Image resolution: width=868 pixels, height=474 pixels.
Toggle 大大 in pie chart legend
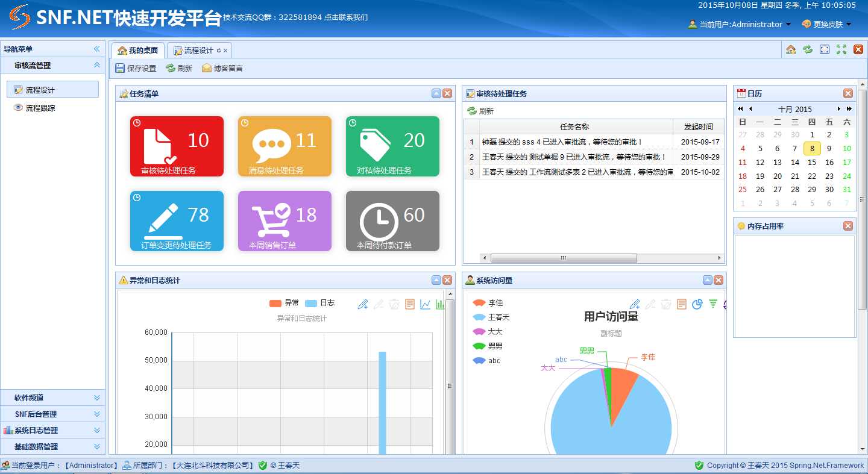click(x=488, y=332)
